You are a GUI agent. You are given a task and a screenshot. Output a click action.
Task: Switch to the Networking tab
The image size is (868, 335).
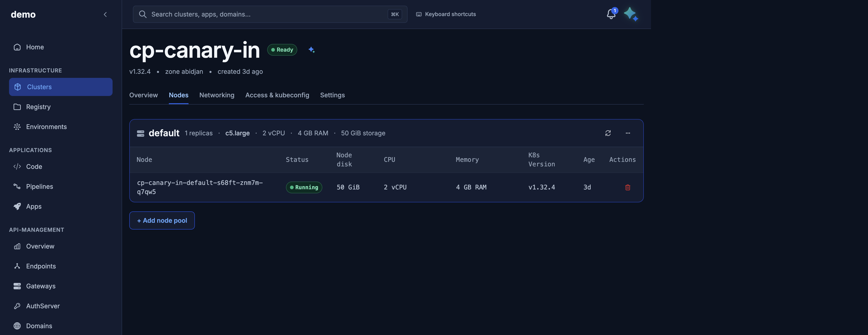(217, 95)
